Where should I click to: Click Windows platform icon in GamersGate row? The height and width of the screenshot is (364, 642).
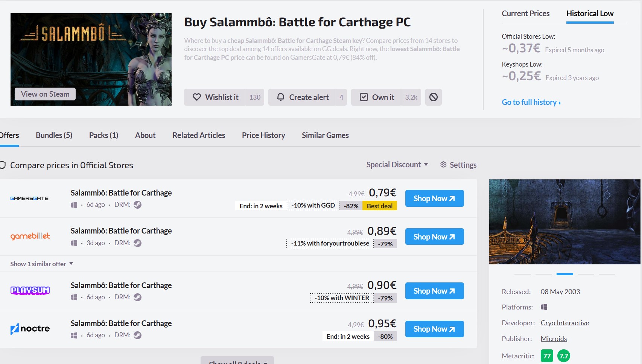pyautogui.click(x=74, y=205)
